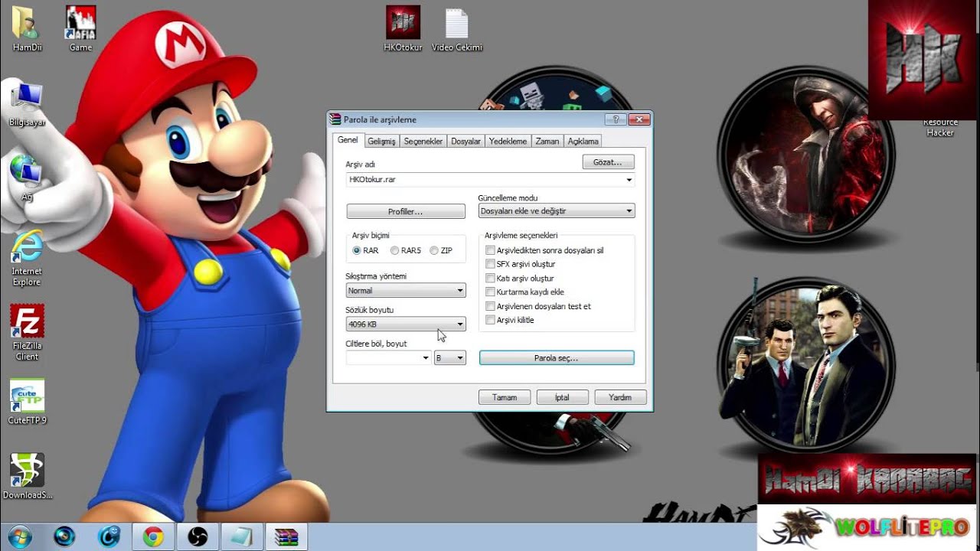
Task: Confirm with the Tamam button
Action: click(x=505, y=397)
